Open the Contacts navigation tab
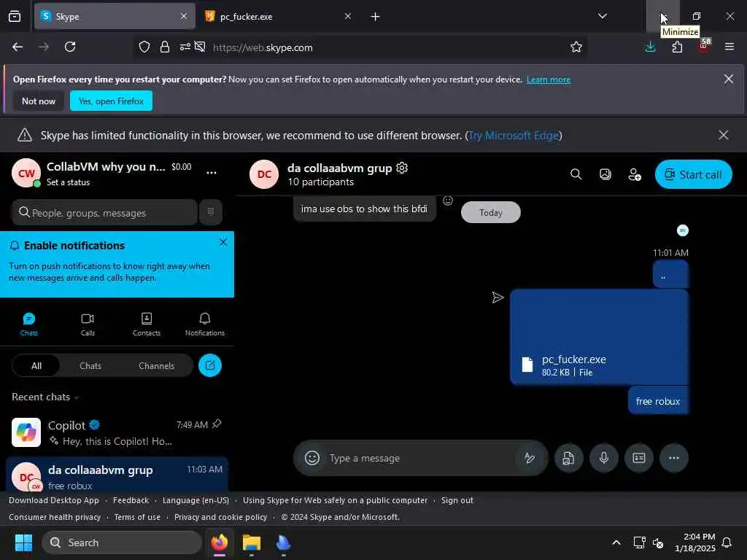The width and height of the screenshot is (747, 560). click(x=146, y=324)
